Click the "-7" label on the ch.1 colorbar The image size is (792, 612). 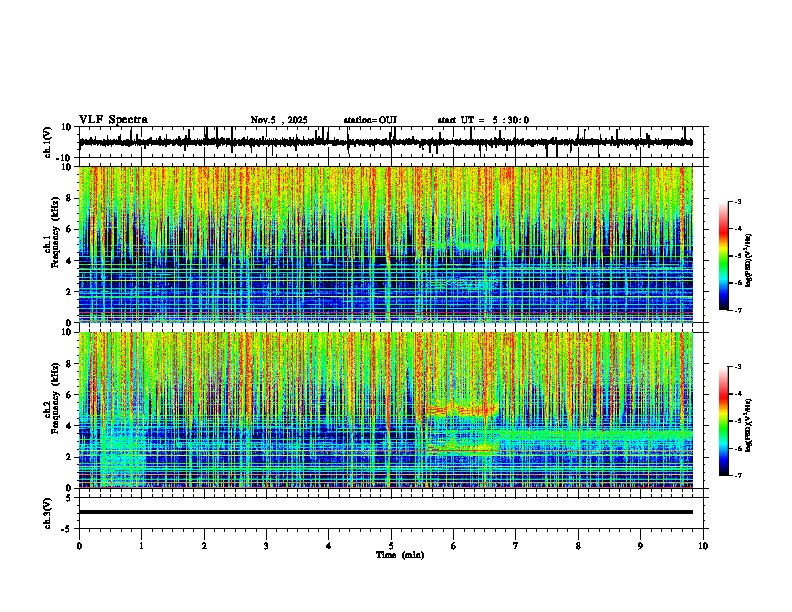point(738,310)
